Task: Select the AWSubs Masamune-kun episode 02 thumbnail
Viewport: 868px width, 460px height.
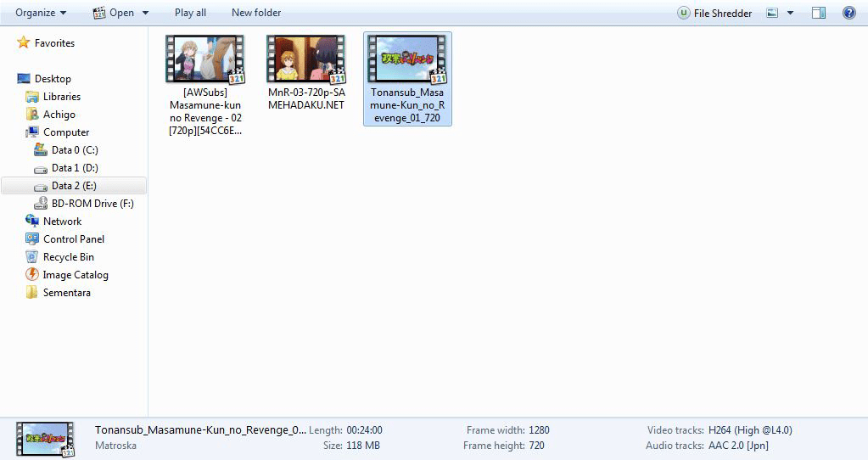Action: coord(205,59)
